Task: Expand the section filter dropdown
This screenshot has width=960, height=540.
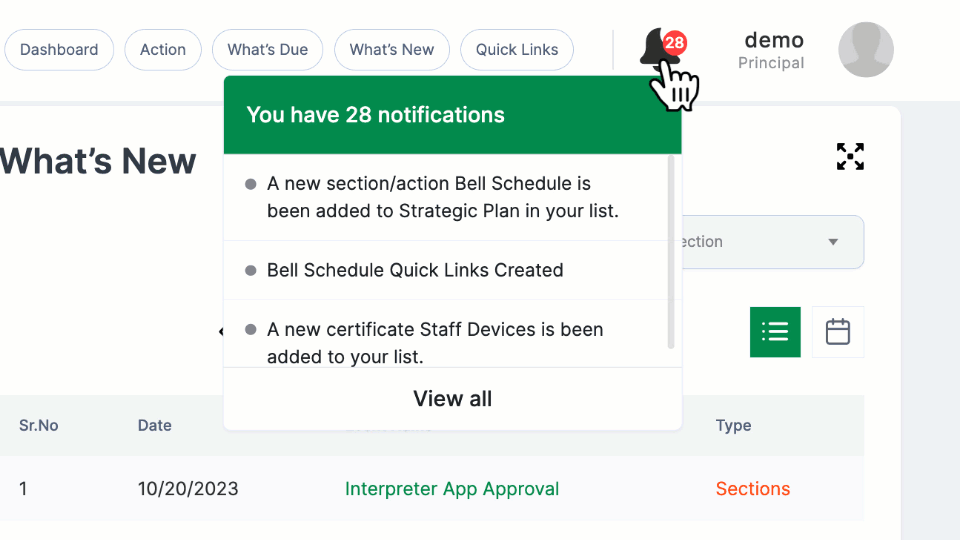Action: 832,242
